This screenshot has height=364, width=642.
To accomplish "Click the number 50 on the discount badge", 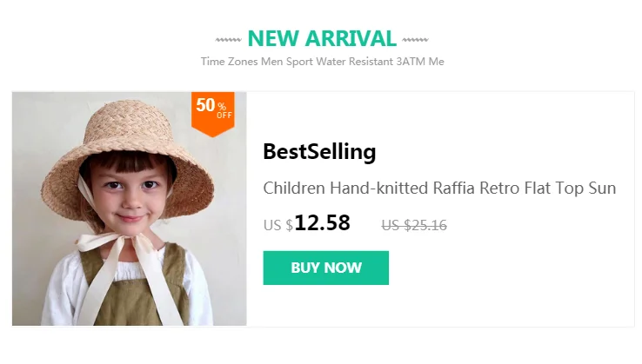I will pyautogui.click(x=205, y=105).
